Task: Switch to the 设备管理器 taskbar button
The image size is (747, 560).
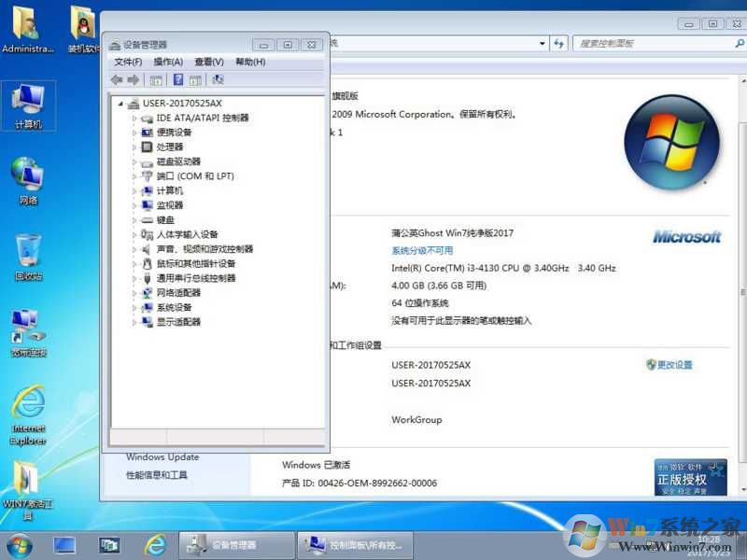Action: (x=236, y=546)
